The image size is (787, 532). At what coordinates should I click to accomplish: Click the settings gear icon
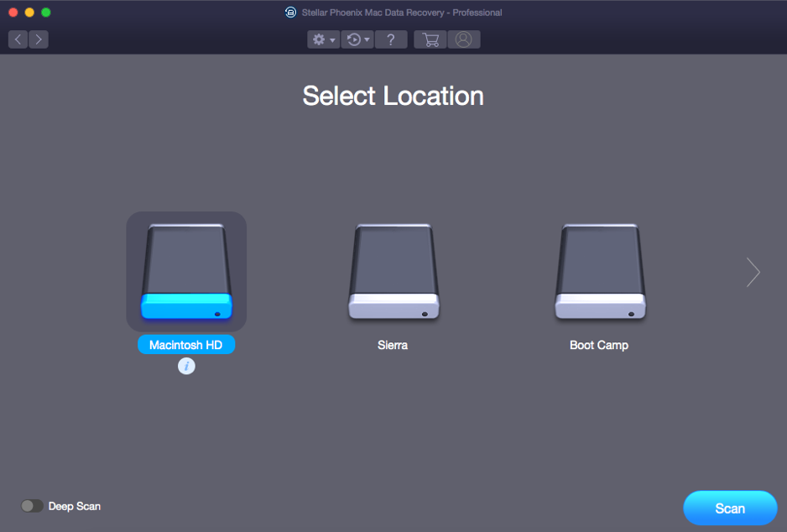click(319, 39)
